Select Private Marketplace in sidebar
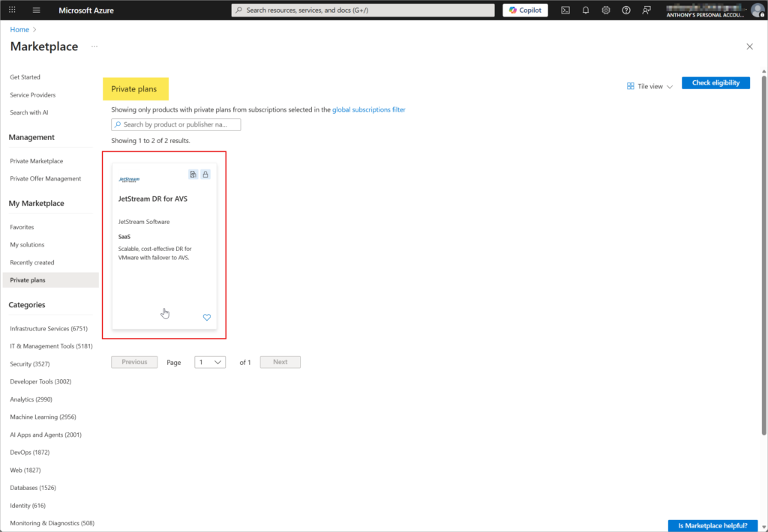Image resolution: width=768 pixels, height=532 pixels. pyautogui.click(x=36, y=161)
